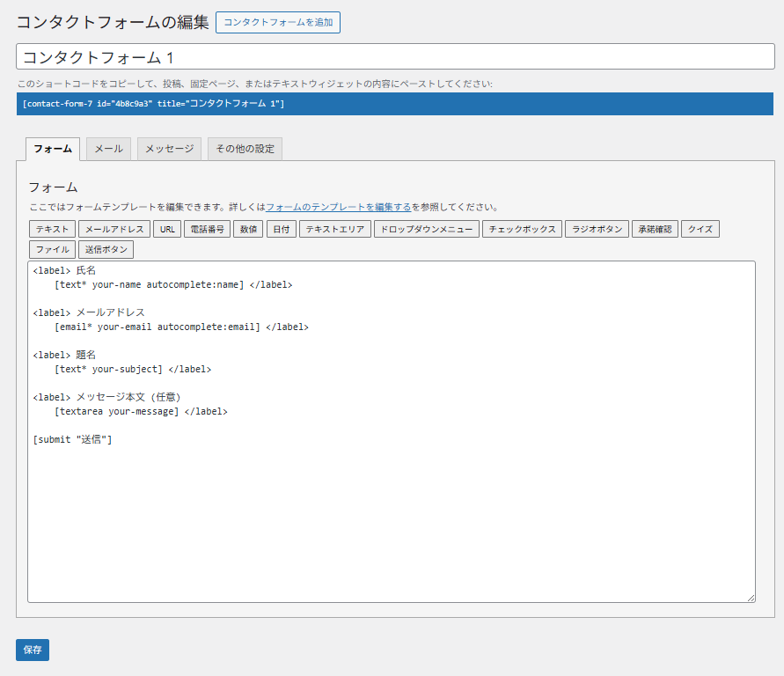Click the form title input field
This screenshot has height=676, width=784.
pos(395,56)
